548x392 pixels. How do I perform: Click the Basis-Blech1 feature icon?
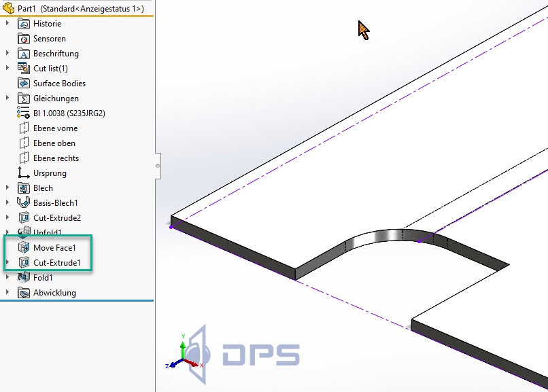tap(23, 202)
